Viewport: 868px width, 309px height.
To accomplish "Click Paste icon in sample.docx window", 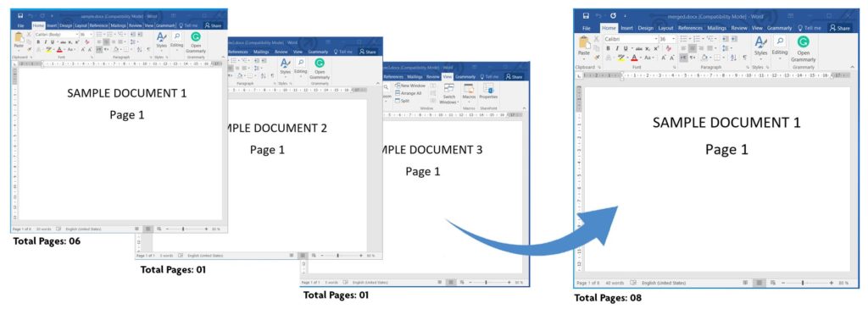I will tap(19, 37).
